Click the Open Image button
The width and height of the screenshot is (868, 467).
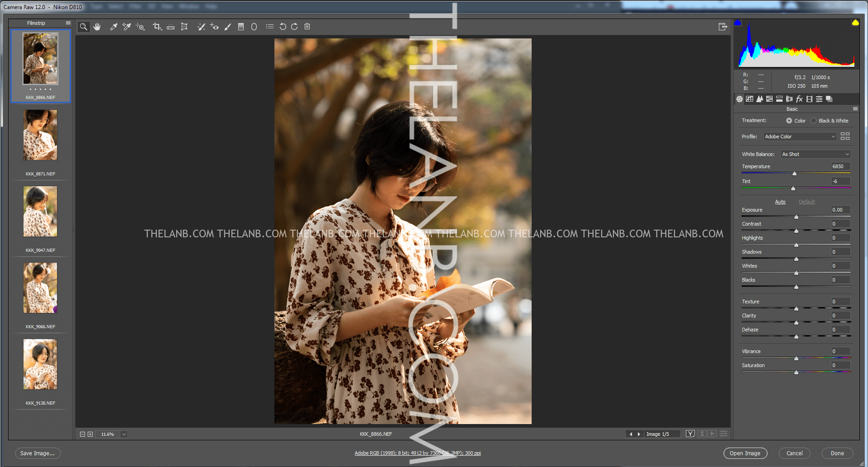pos(745,453)
